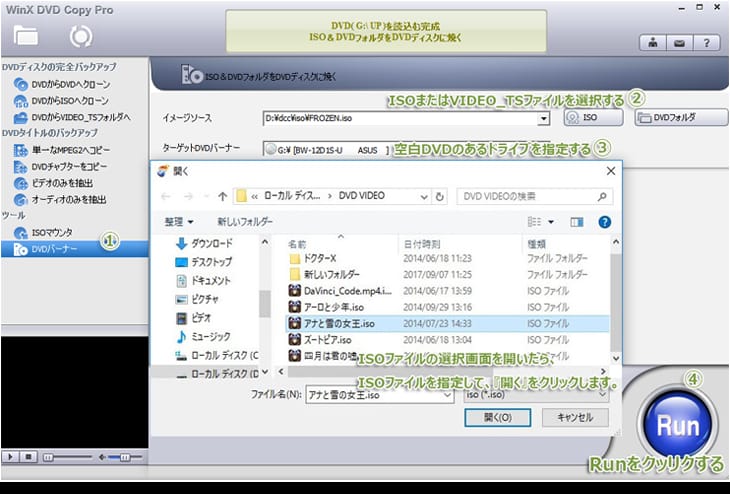Select the ドクターX folder
This screenshot has width=730, height=494.
click(x=447, y=258)
